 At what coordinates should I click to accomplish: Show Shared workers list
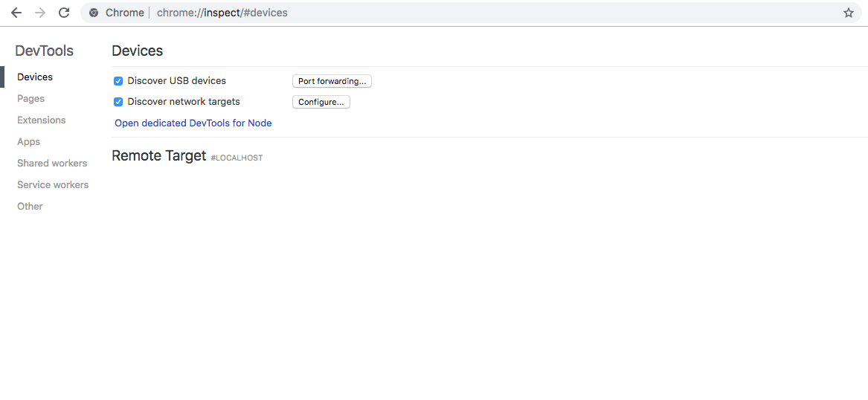[52, 164]
